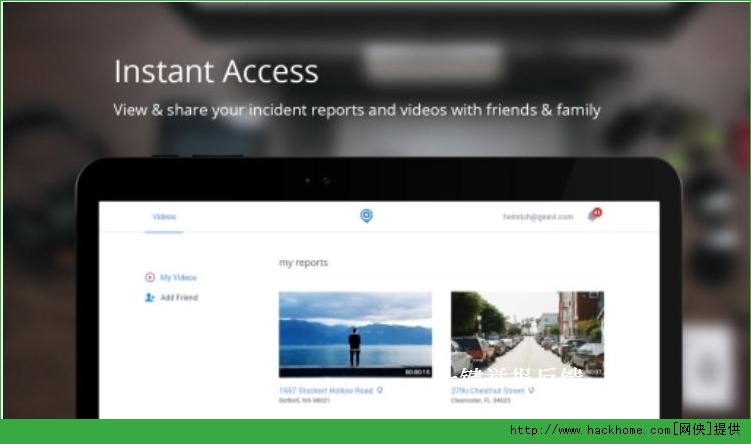Click the duration stamp on lake video

[416, 371]
